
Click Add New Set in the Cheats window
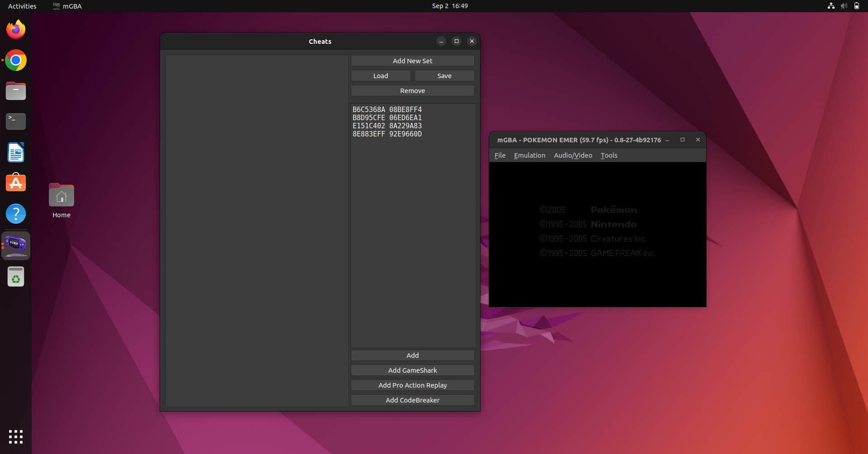tap(412, 61)
